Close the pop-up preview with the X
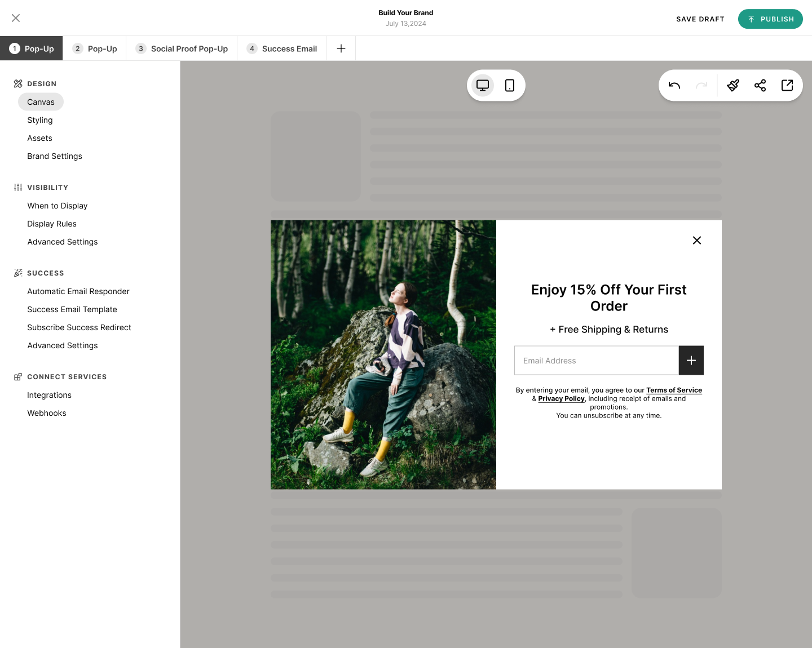This screenshot has width=812, height=648. [x=697, y=241]
